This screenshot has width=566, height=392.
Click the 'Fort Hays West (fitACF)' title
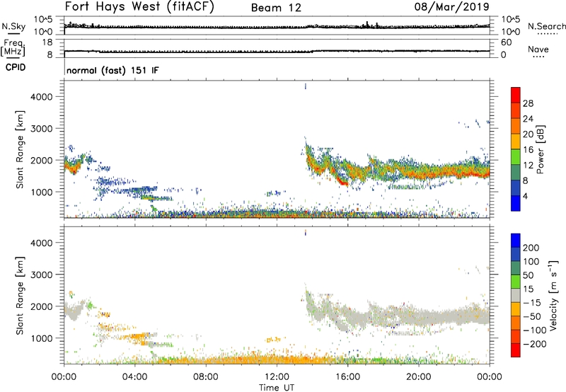(x=139, y=6)
